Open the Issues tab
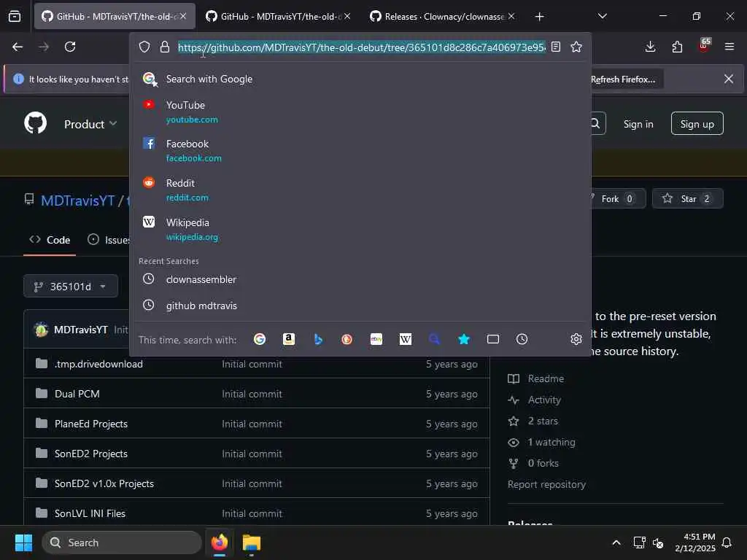The width and height of the screenshot is (747, 560). click(109, 240)
